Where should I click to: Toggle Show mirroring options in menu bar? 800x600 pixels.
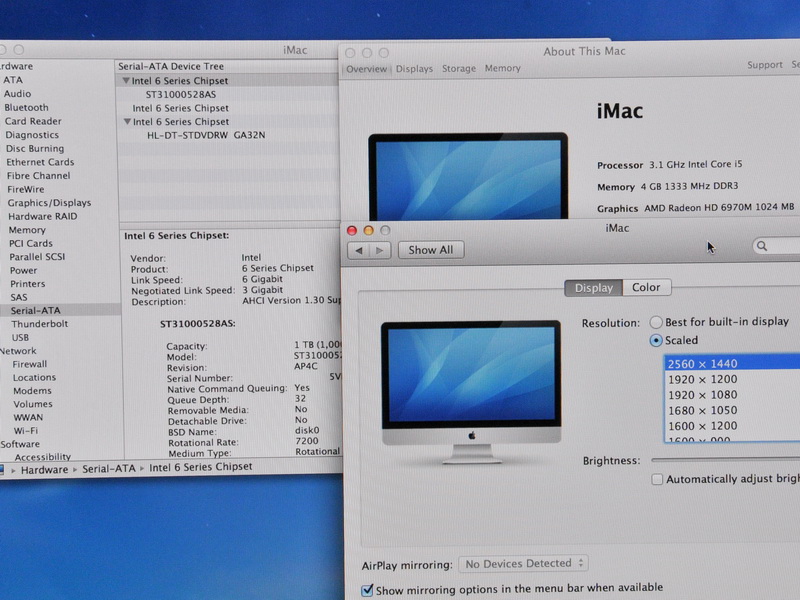point(366,590)
